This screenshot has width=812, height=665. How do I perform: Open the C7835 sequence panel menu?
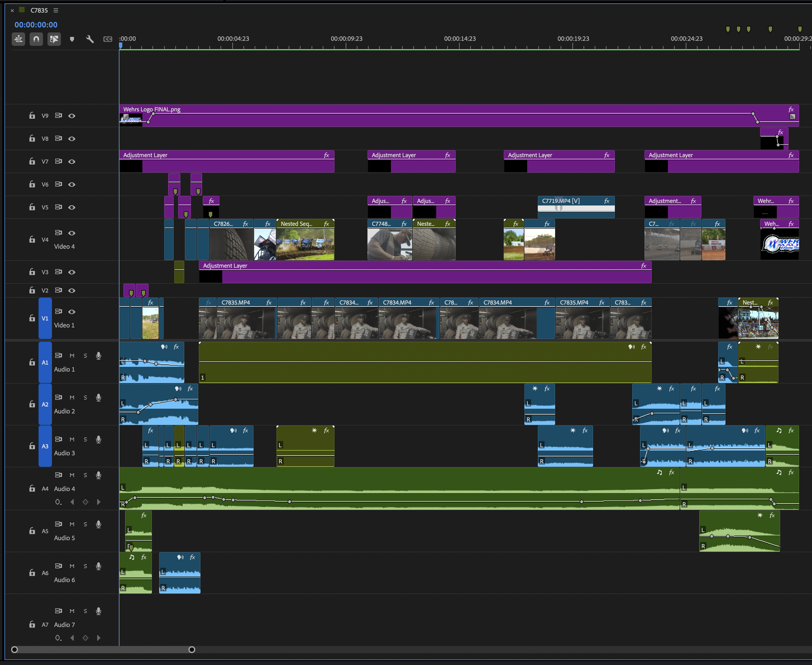coord(56,10)
